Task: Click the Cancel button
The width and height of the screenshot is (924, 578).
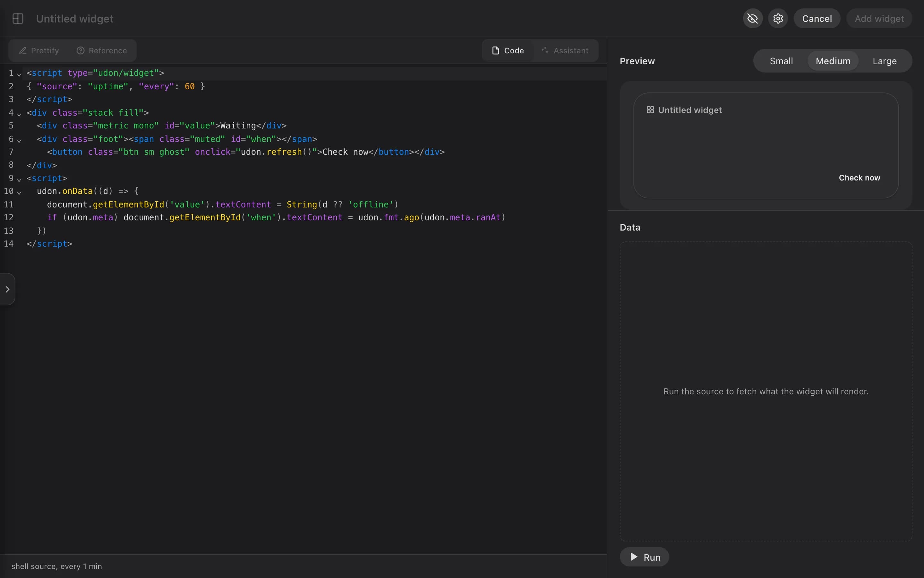Action: 817,18
